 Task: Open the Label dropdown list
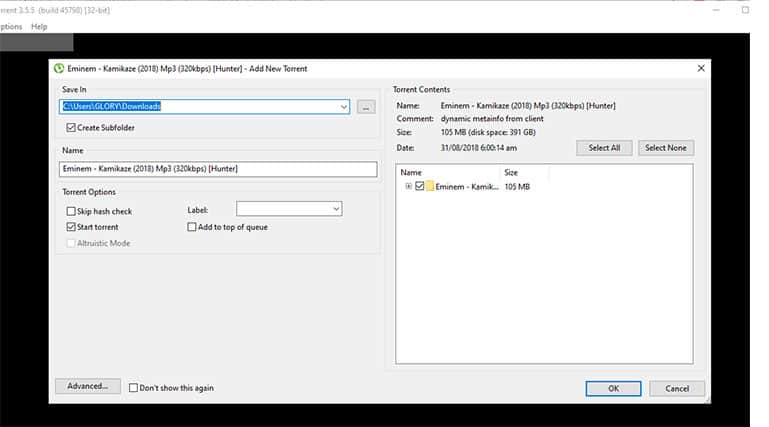click(336, 209)
